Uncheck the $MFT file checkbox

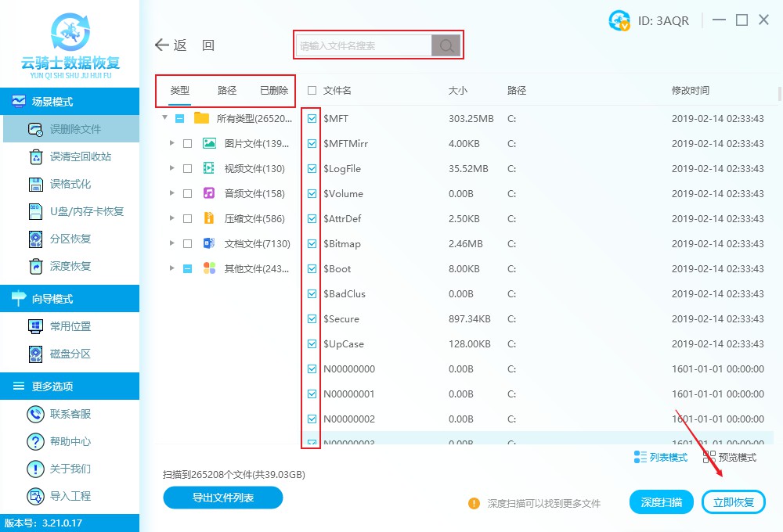point(312,118)
